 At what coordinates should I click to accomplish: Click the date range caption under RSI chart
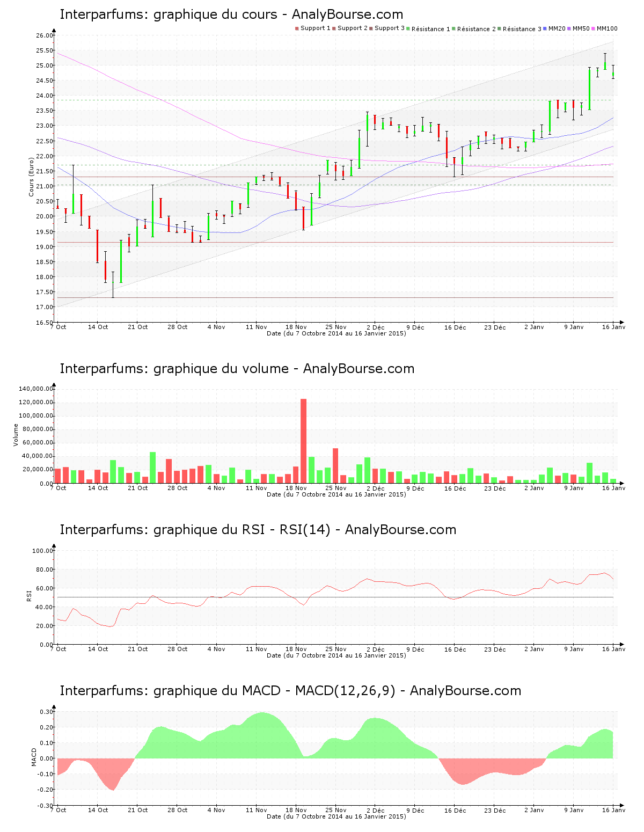[336, 655]
